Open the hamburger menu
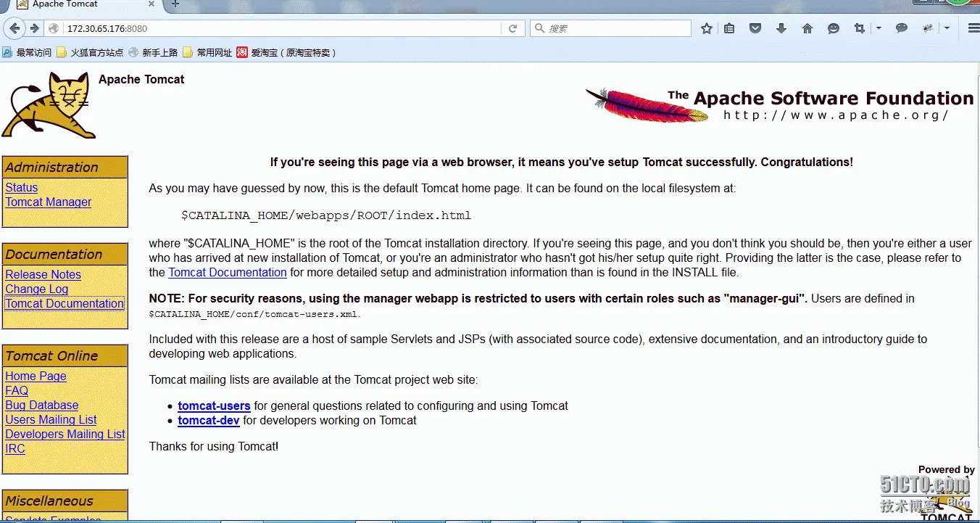 point(973,28)
